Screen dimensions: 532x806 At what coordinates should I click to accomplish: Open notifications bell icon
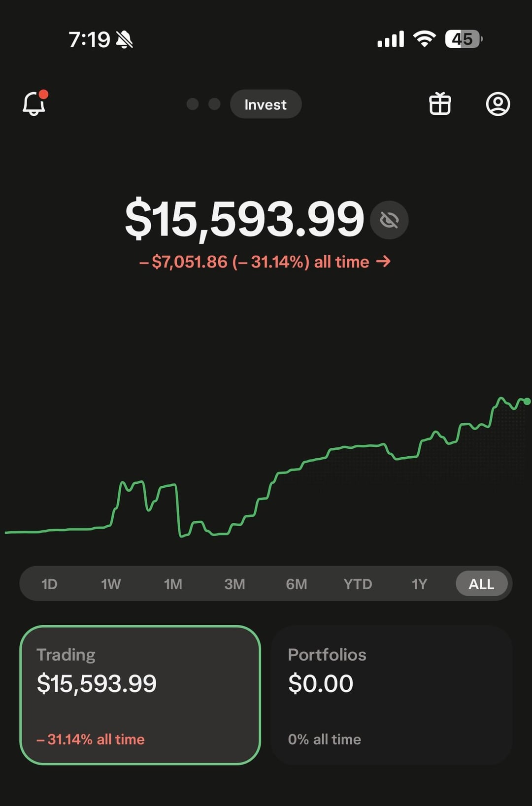(x=34, y=104)
